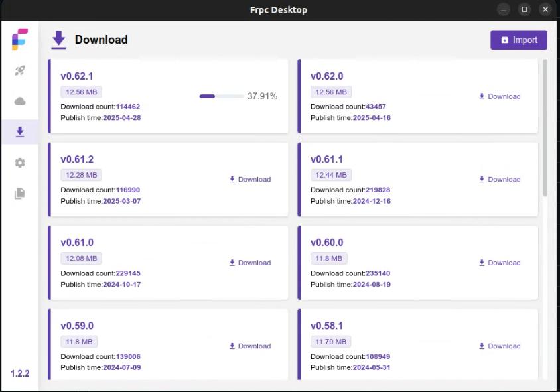Click the 12.56 MB tag on v0.62.0
Image resolution: width=560 pixels, height=392 pixels.
pos(331,92)
